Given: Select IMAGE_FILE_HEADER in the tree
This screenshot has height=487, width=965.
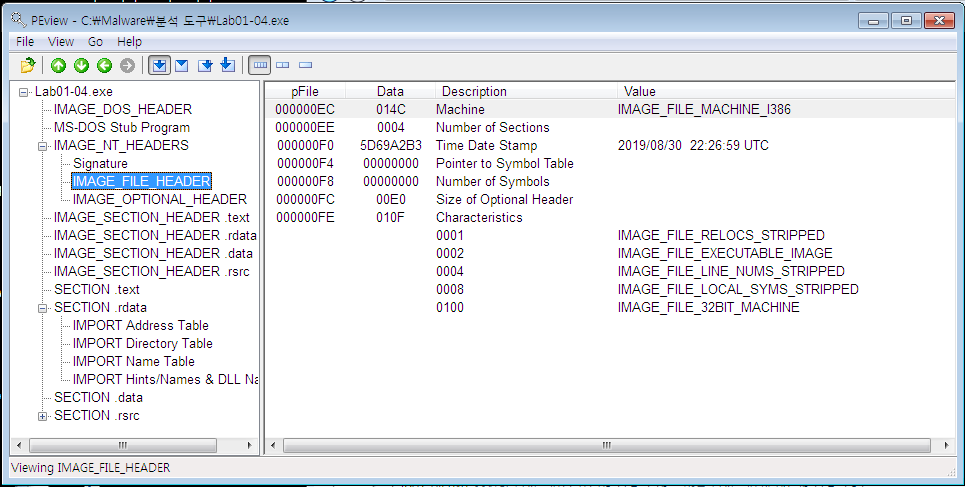Looking at the screenshot, I should point(142,181).
